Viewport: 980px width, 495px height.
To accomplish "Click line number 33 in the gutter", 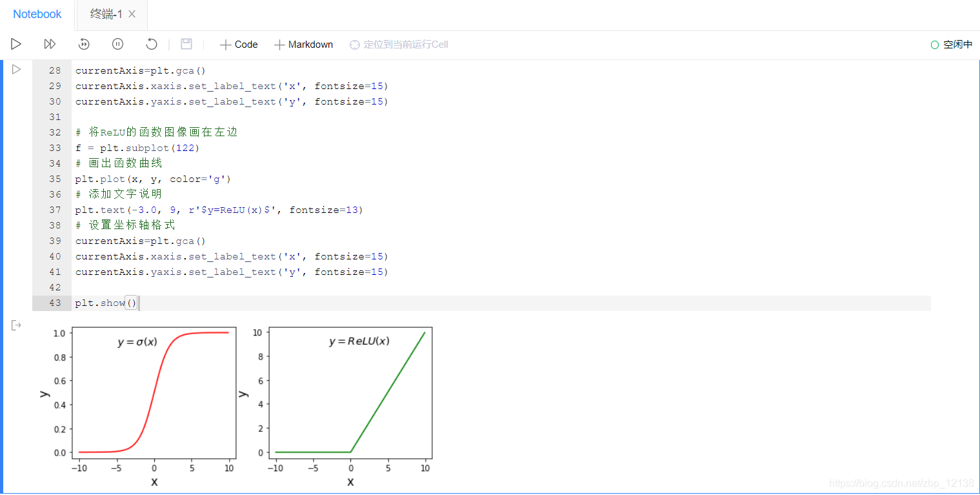I will point(55,148).
